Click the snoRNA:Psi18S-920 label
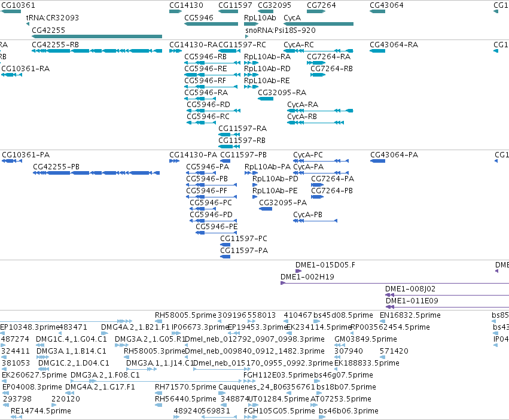Image resolution: width=509 pixels, height=420 pixels. click(x=281, y=30)
